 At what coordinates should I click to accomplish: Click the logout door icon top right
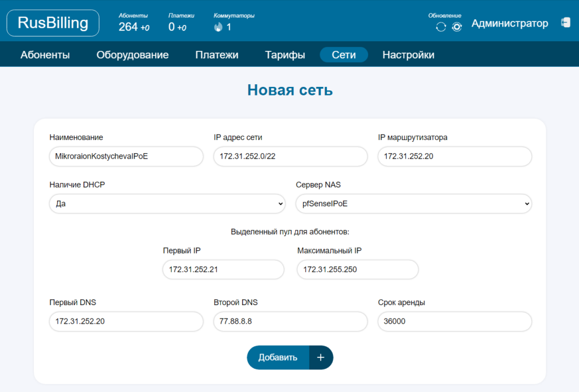pos(566,23)
